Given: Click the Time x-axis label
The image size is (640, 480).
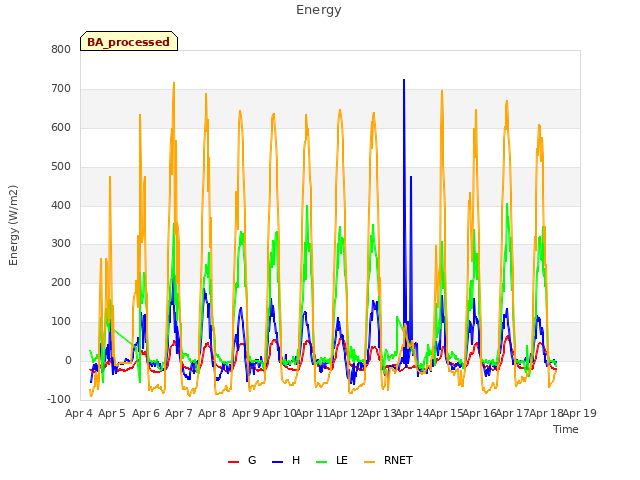Looking at the screenshot, I should tap(566, 429).
